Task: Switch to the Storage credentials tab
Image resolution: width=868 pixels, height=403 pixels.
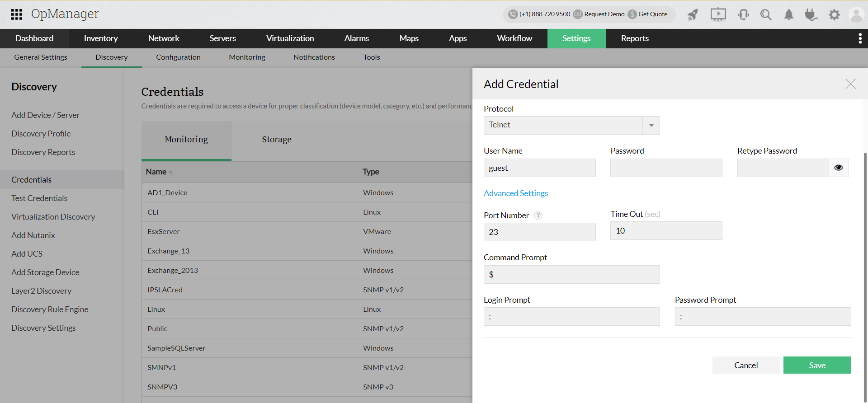Action: point(277,140)
